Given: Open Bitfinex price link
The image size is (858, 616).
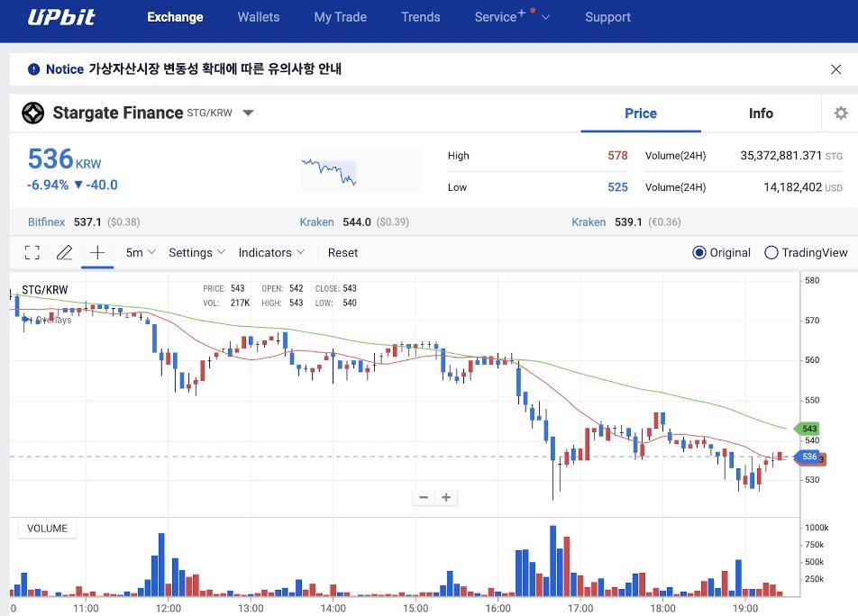Looking at the screenshot, I should point(47,222).
